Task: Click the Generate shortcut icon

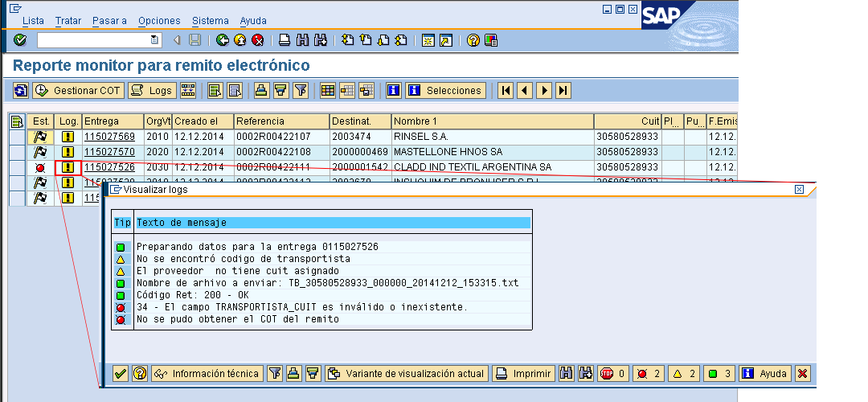Action: 445,40
